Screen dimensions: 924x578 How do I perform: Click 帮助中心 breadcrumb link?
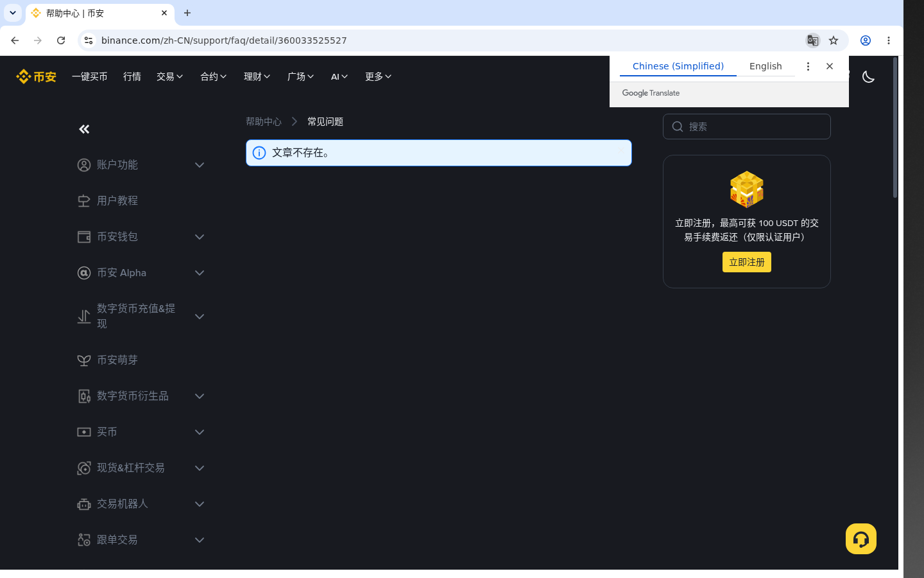[x=264, y=121]
